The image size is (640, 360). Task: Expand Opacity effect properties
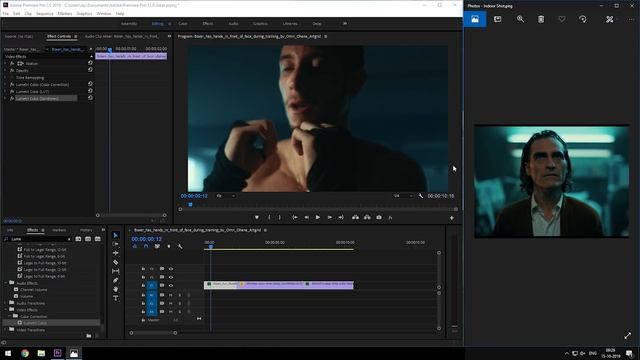point(5,70)
